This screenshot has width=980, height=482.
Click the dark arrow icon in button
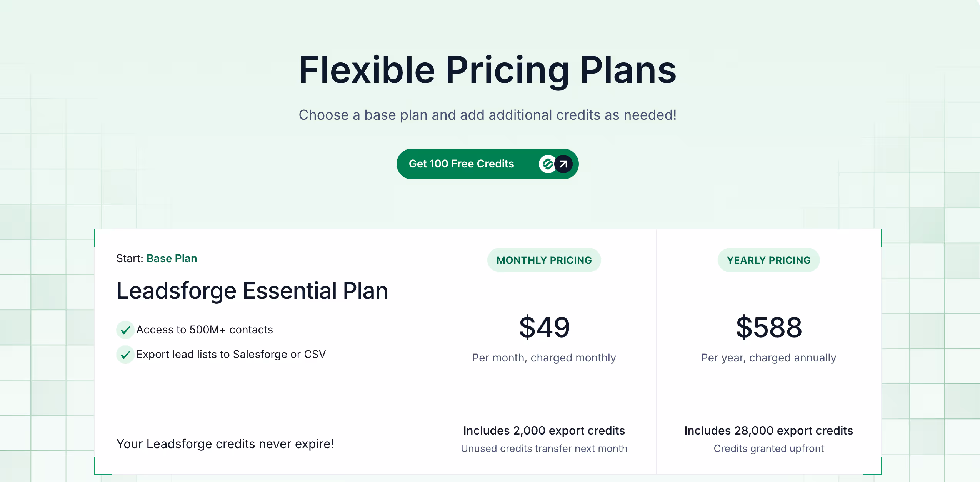(x=563, y=164)
